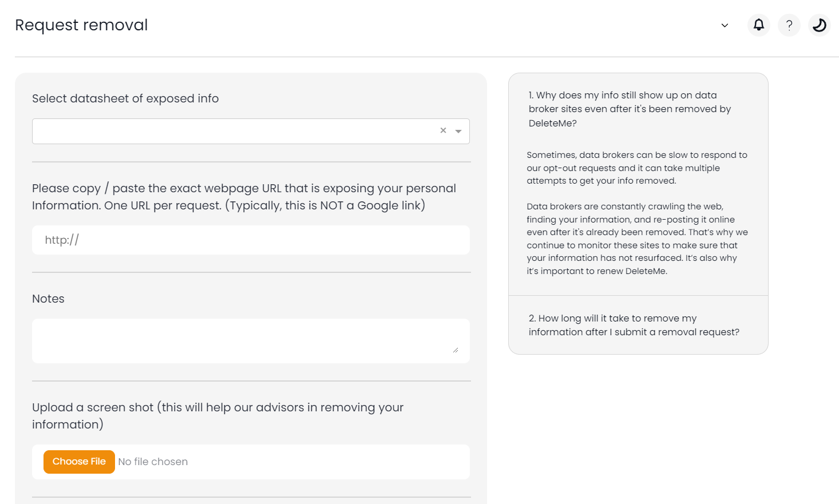
Task: Click the "Please copy / paste the exact webpage URL" label
Action: 244,197
